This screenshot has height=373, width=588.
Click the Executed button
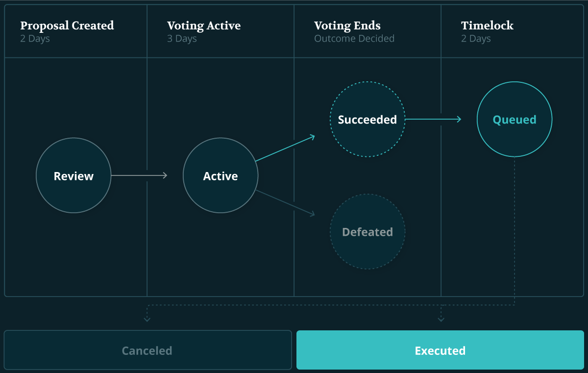coord(440,350)
